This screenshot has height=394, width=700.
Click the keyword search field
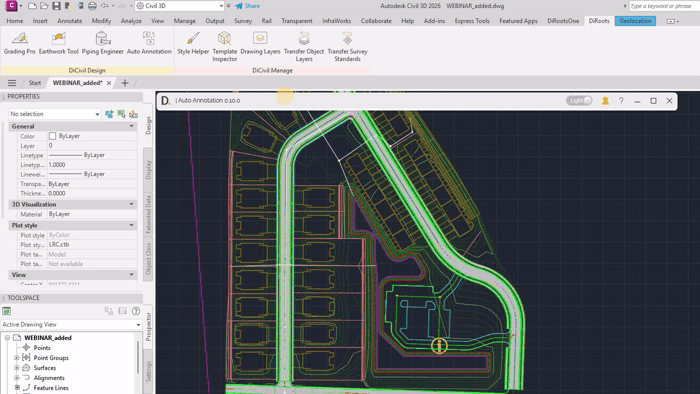[663, 6]
